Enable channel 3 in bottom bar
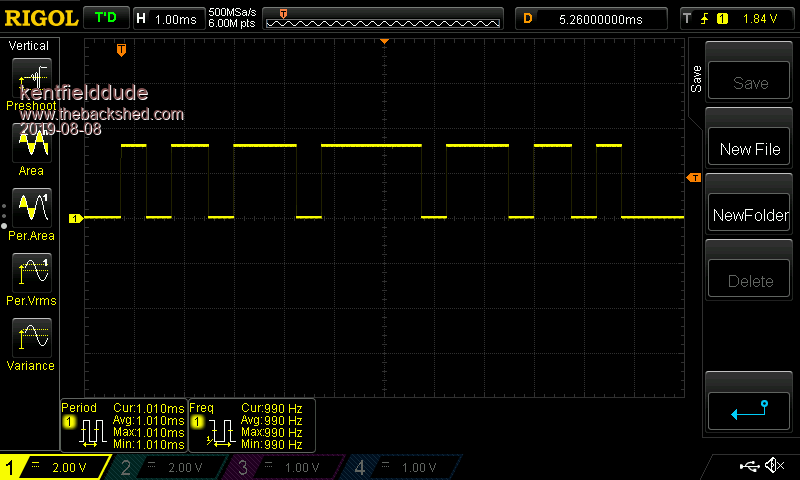 point(287,467)
